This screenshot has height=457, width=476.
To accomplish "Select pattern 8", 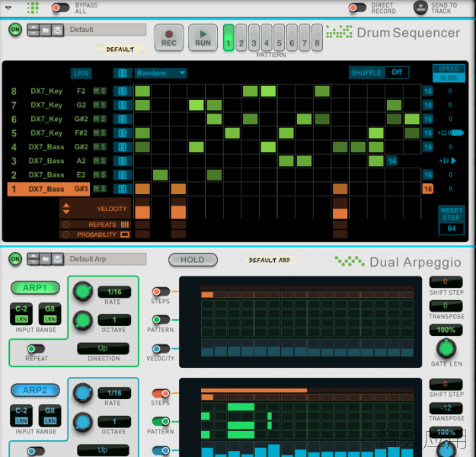I will tap(317, 37).
